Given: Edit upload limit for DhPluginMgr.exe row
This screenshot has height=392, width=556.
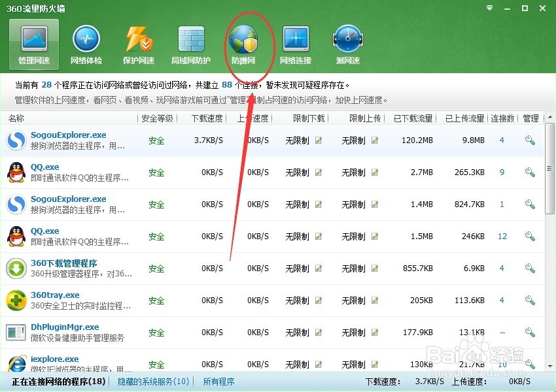Looking at the screenshot, I should pos(374,332).
